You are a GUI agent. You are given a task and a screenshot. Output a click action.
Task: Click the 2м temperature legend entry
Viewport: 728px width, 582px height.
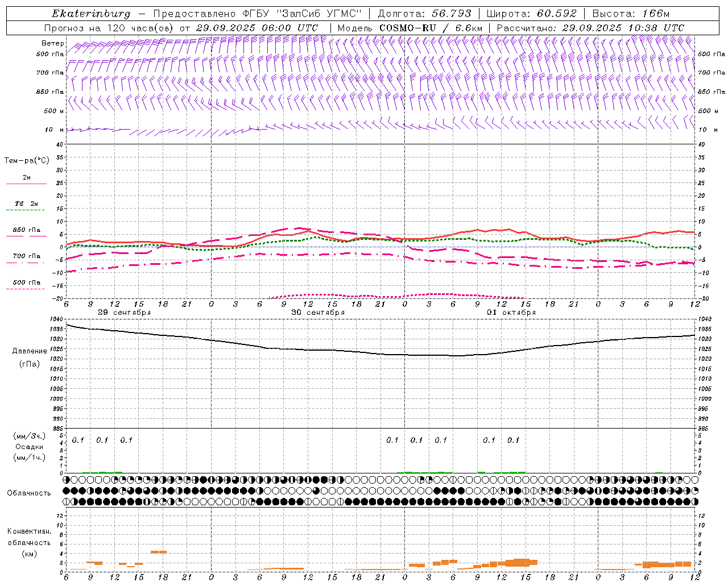tap(27, 178)
